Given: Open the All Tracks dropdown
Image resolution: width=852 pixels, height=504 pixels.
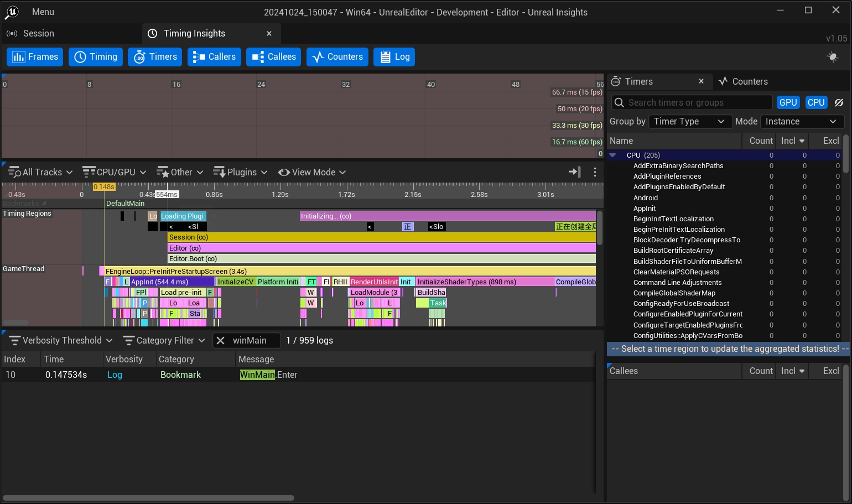Looking at the screenshot, I should coord(41,172).
